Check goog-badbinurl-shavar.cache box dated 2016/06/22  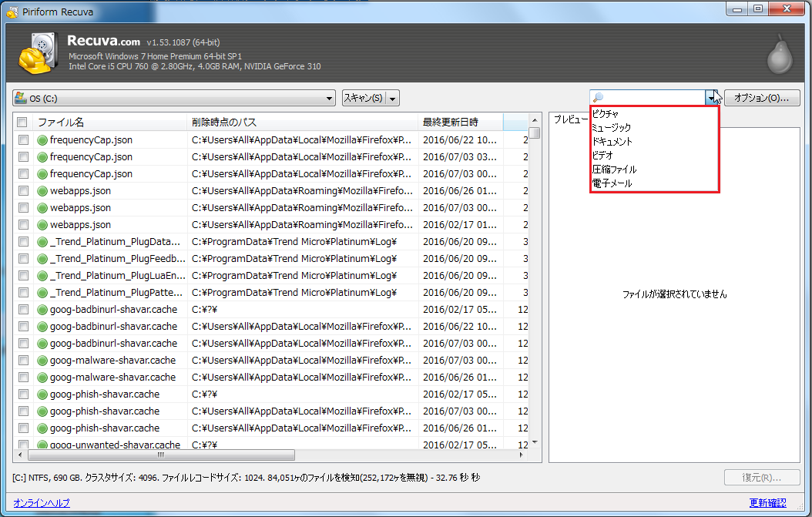tap(23, 327)
